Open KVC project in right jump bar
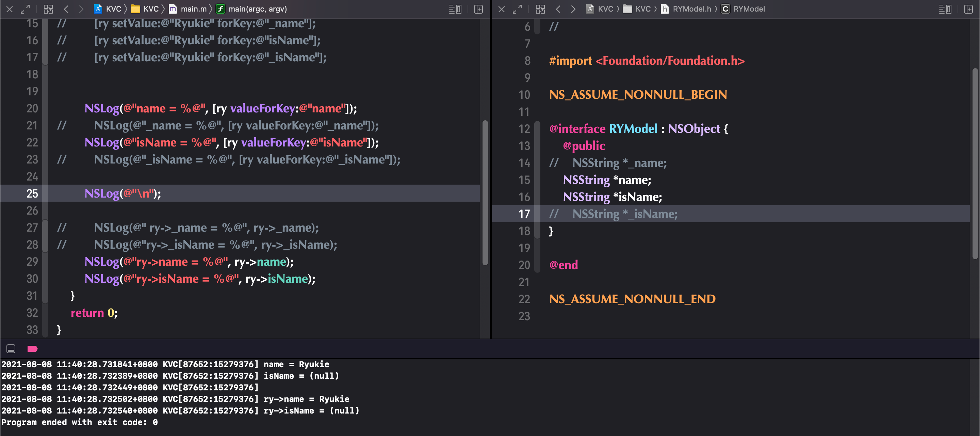Screen dimensions: 980x436 point(600,9)
